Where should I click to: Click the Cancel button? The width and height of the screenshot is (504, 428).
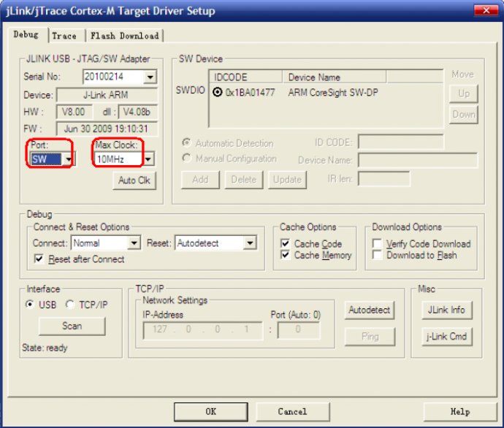(x=292, y=412)
